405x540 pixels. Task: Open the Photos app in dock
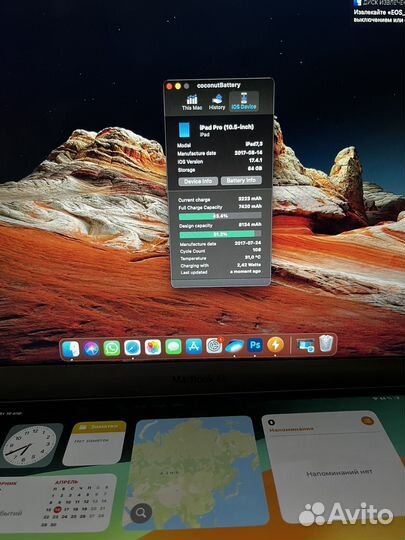pos(153,347)
